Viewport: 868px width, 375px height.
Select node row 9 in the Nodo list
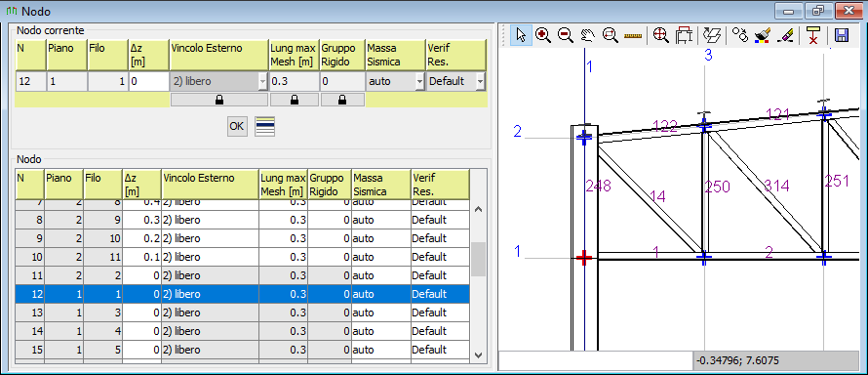coord(243,238)
